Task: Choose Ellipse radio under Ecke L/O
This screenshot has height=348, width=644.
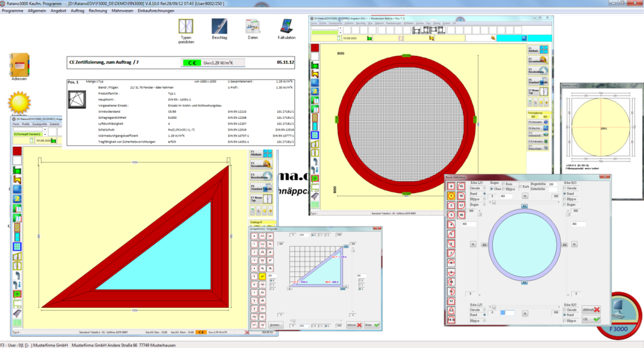Action: (x=485, y=199)
